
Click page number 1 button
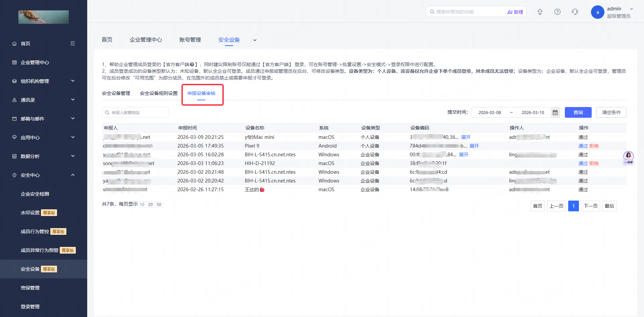click(574, 206)
